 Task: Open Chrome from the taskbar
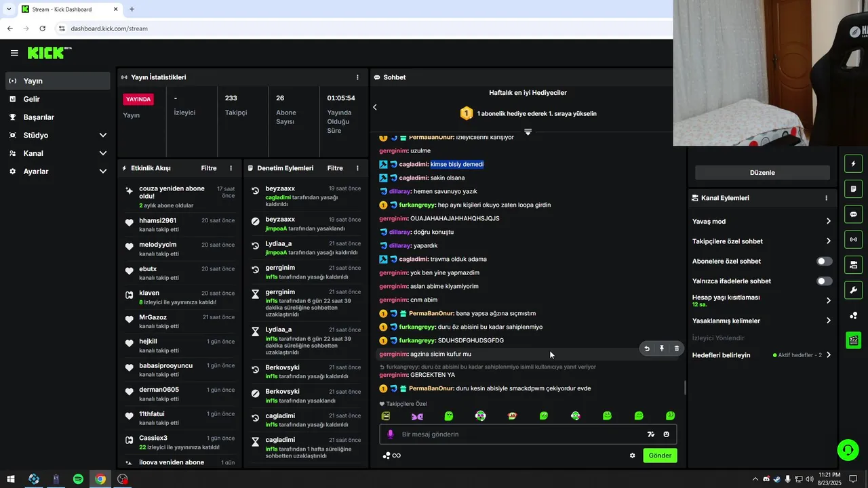100,479
